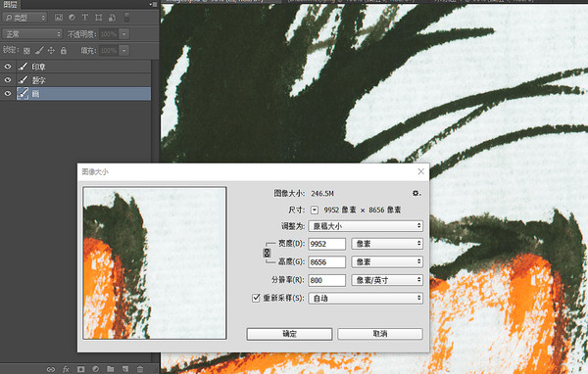The height and width of the screenshot is (374, 588).
Task: Click the 宽度 width field 9952
Action: click(327, 244)
